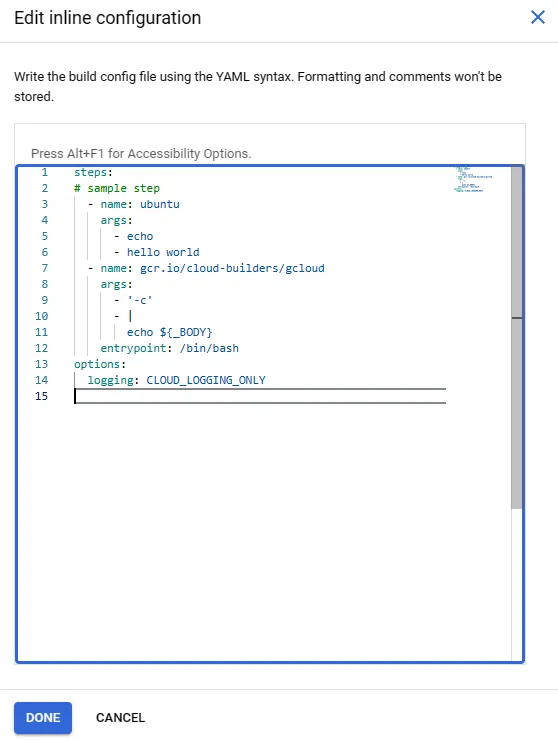This screenshot has width=558, height=743.
Task: Click the editor vertical scrollbar thumb
Action: pyautogui.click(x=517, y=338)
